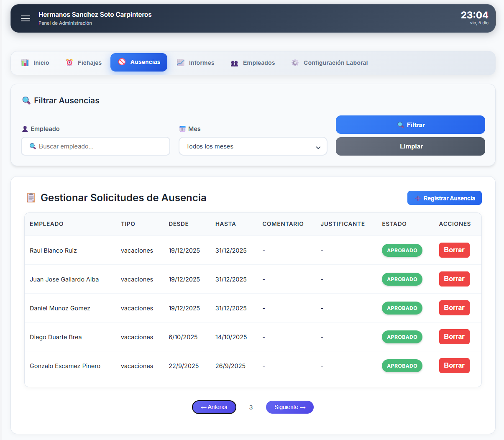Go to the previous page with Anterior

click(214, 407)
